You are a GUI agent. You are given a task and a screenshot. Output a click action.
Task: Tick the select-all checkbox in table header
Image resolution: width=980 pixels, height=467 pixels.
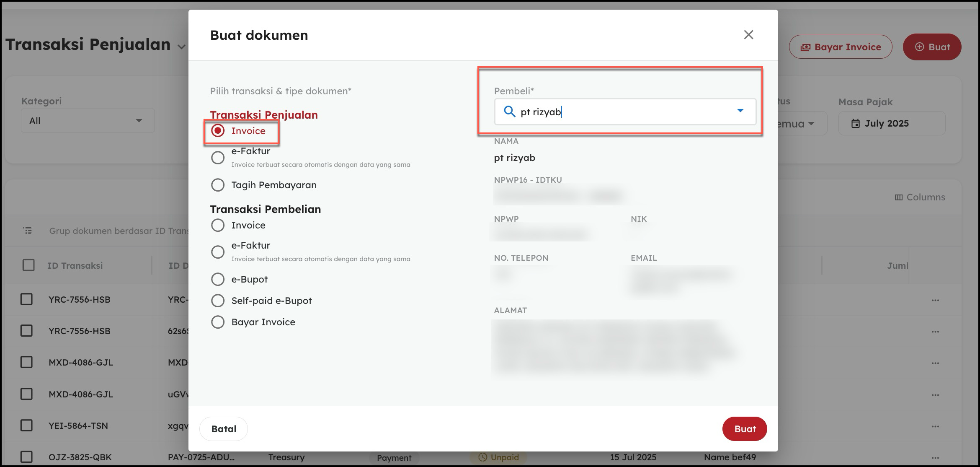[28, 265]
